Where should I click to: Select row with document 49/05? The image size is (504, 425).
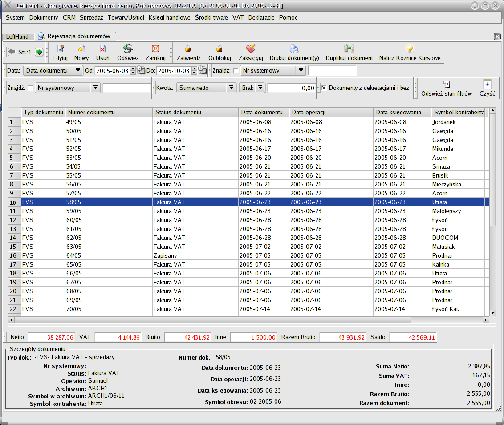point(248,122)
